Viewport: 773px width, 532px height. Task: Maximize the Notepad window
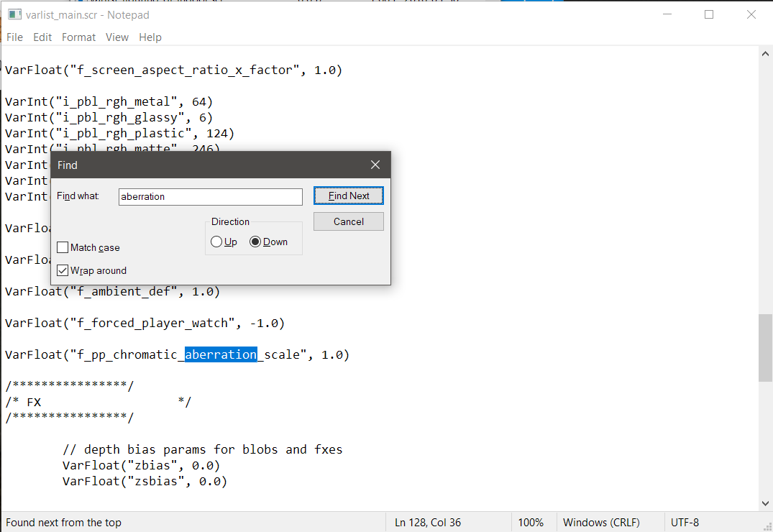coord(709,14)
